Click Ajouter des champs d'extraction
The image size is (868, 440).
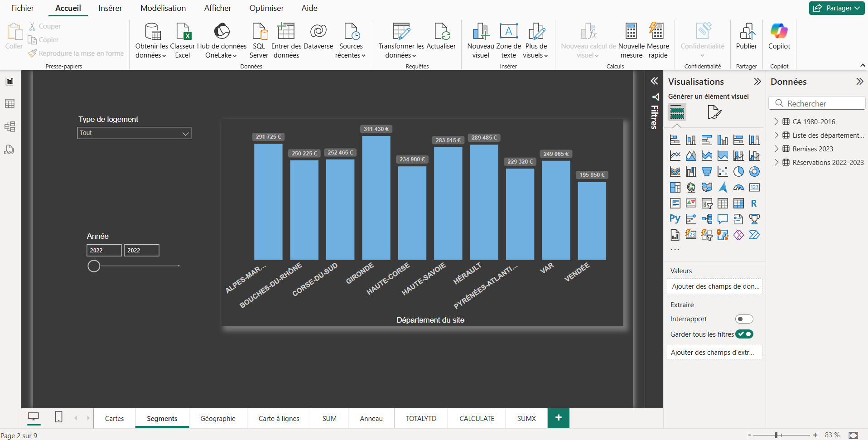click(x=714, y=353)
